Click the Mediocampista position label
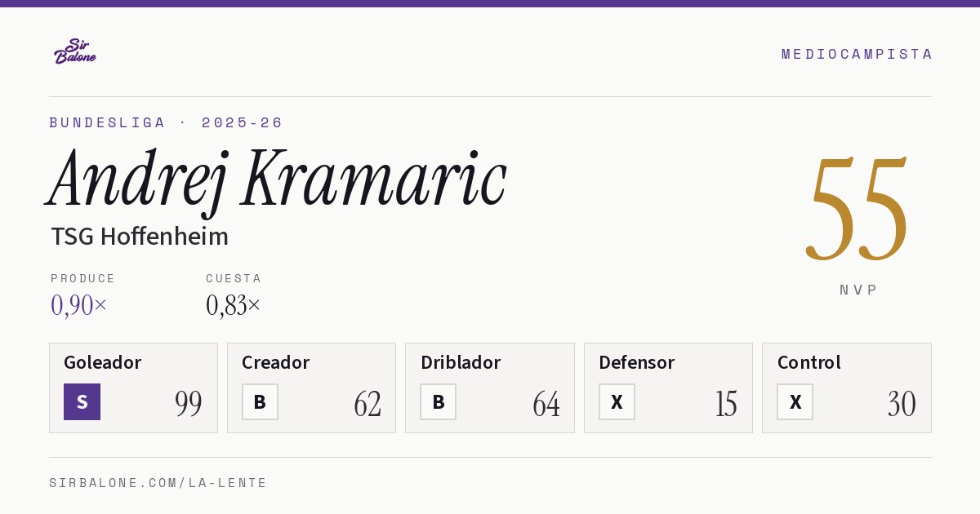 (x=857, y=54)
